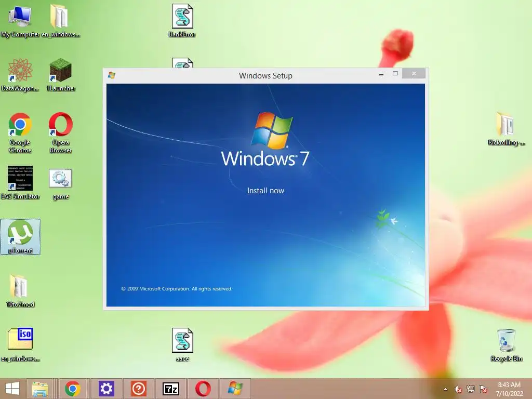Open File Explorer from the taskbar
This screenshot has width=532, height=399.
coord(40,389)
